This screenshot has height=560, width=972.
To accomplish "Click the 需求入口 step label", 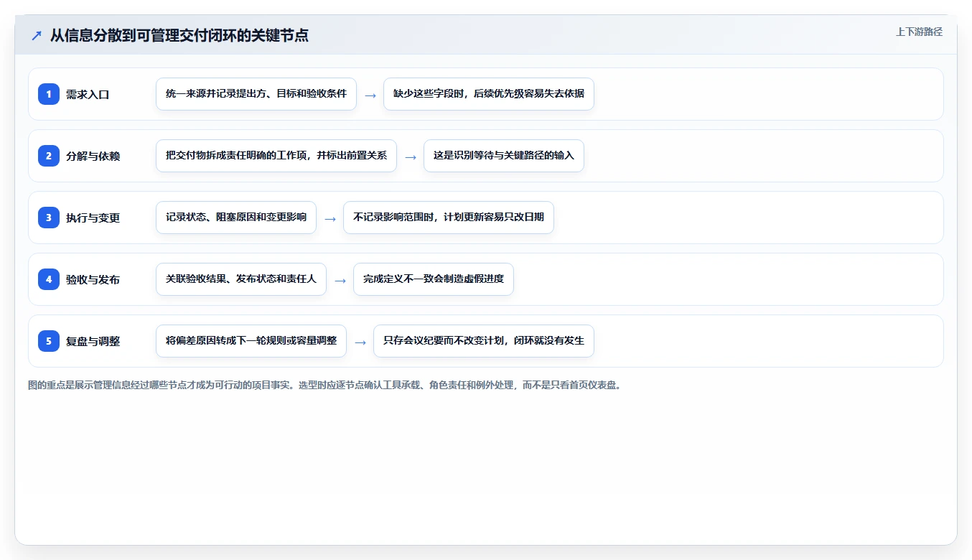I will pyautogui.click(x=88, y=94).
